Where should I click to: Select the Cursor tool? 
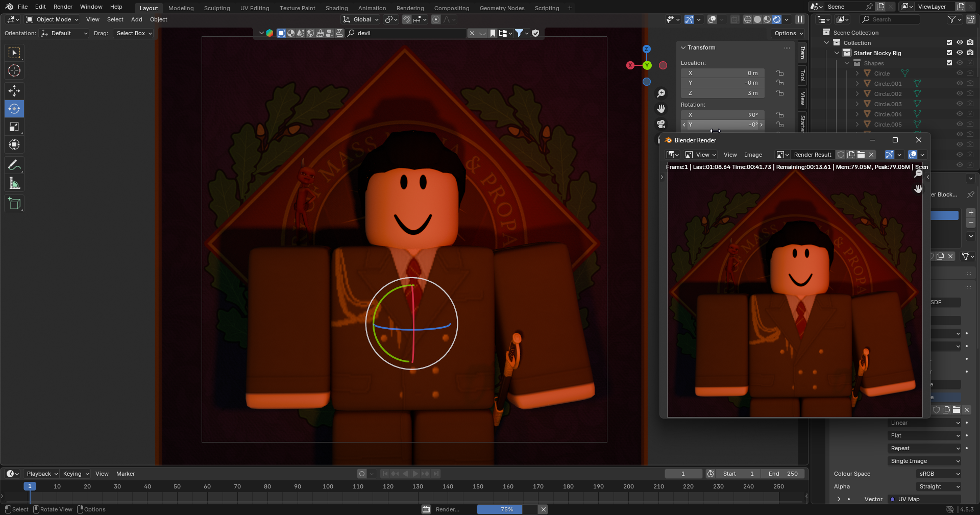click(x=14, y=70)
